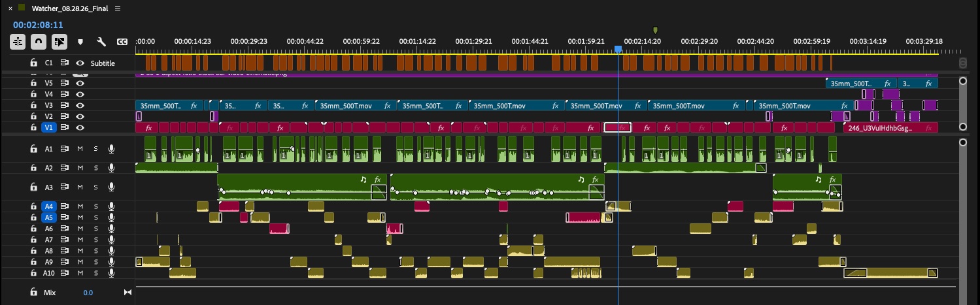The width and height of the screenshot is (980, 305).
Task: Click the blue playhead on the ruler
Action: tap(618, 50)
